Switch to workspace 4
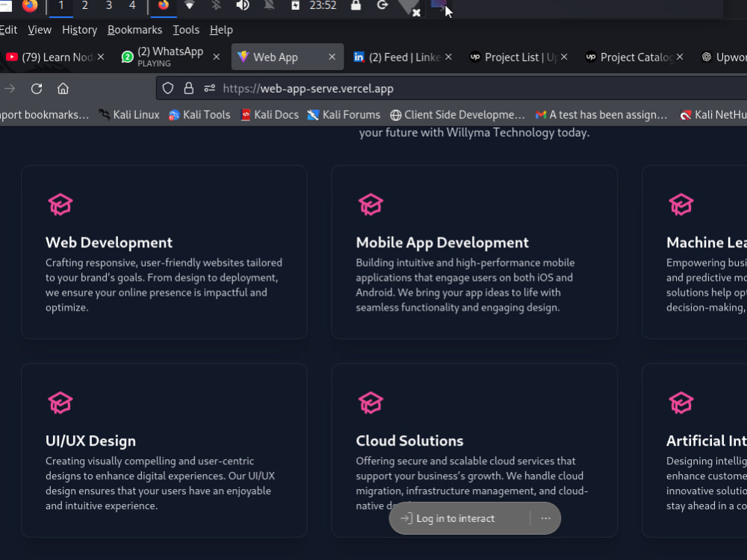Viewport: 747px width, 560px height. coord(132,6)
